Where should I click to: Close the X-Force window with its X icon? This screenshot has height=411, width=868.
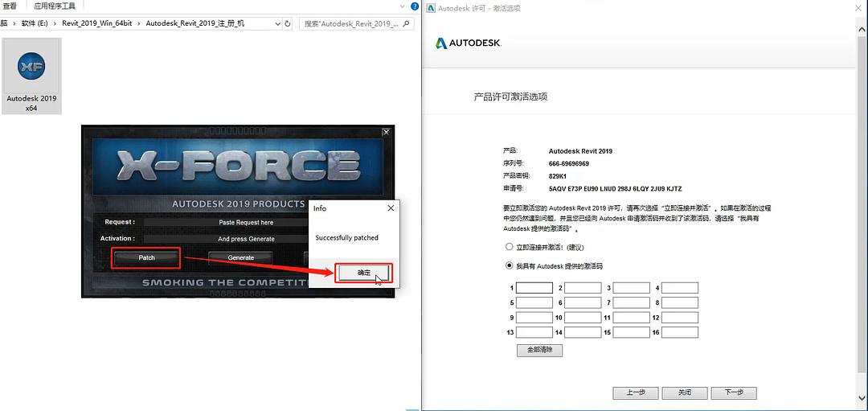pos(386,132)
